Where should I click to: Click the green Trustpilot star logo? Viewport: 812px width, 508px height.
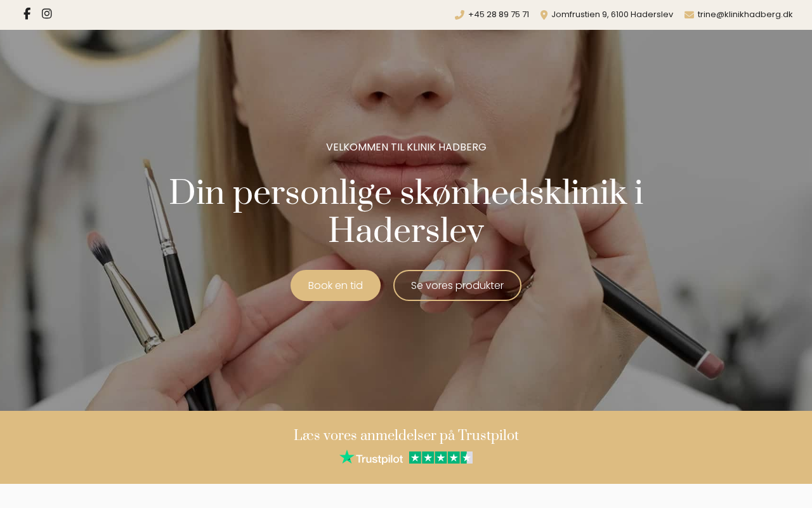point(346,457)
